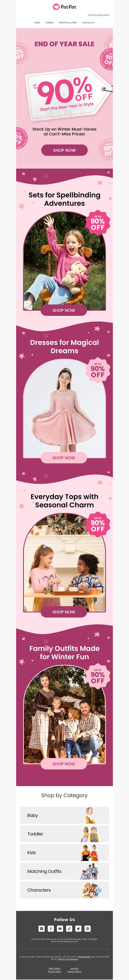
Task: Click Shop Now under End of Year Sale
Action: point(64,150)
